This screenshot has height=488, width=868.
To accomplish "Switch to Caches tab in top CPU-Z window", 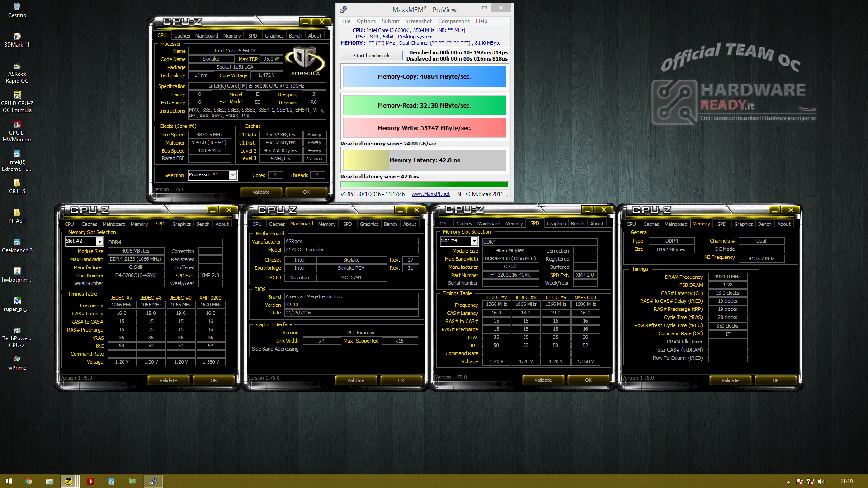I will 182,36.
